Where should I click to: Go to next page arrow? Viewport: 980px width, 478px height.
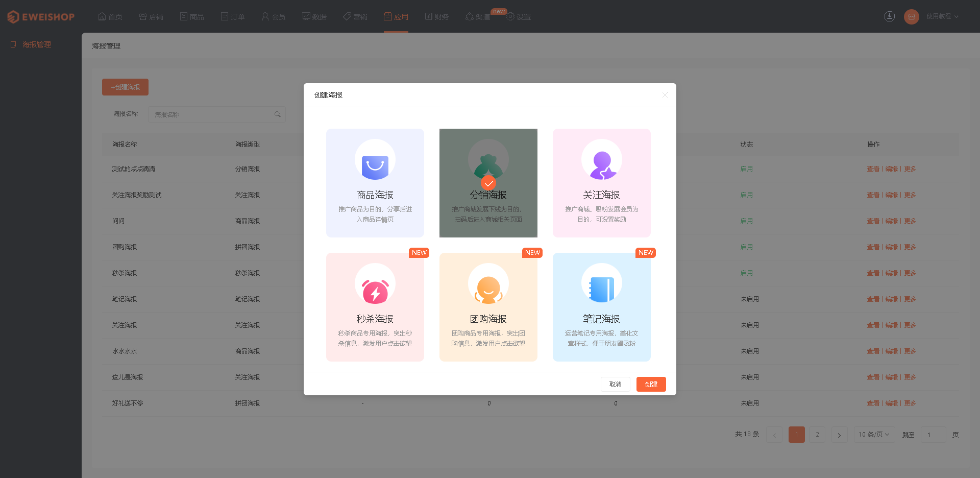point(839,435)
